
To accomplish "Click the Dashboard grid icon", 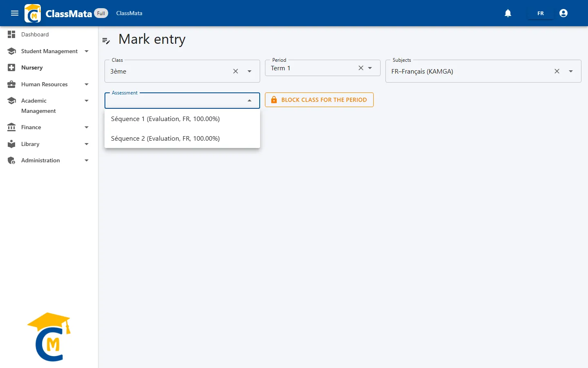I will click(11, 34).
